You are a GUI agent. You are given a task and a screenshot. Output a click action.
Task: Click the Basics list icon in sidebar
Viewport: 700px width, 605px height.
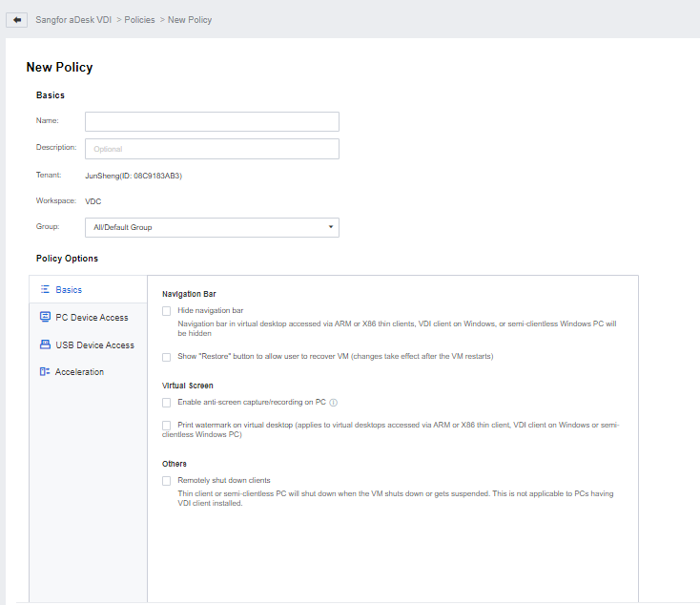[x=45, y=289]
